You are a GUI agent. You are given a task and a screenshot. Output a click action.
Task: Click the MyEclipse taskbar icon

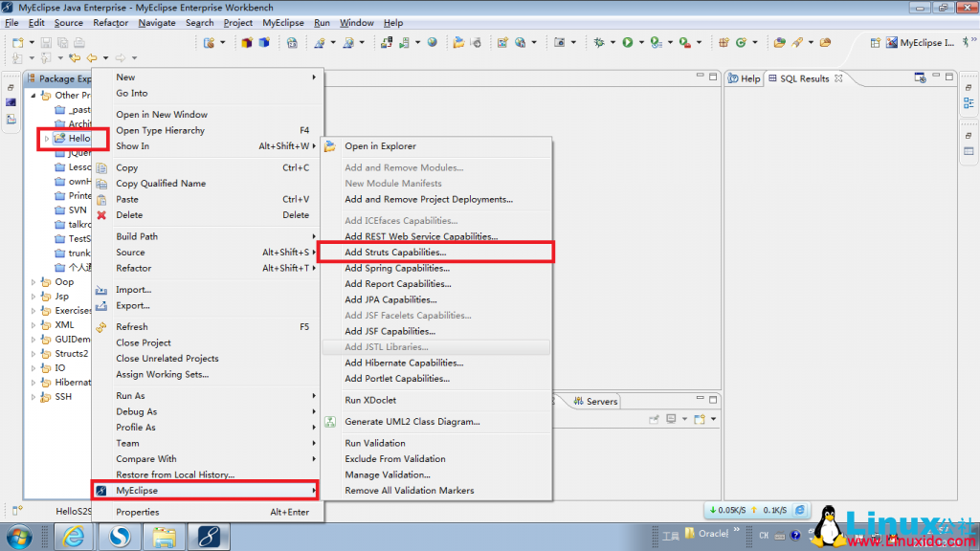click(x=209, y=536)
